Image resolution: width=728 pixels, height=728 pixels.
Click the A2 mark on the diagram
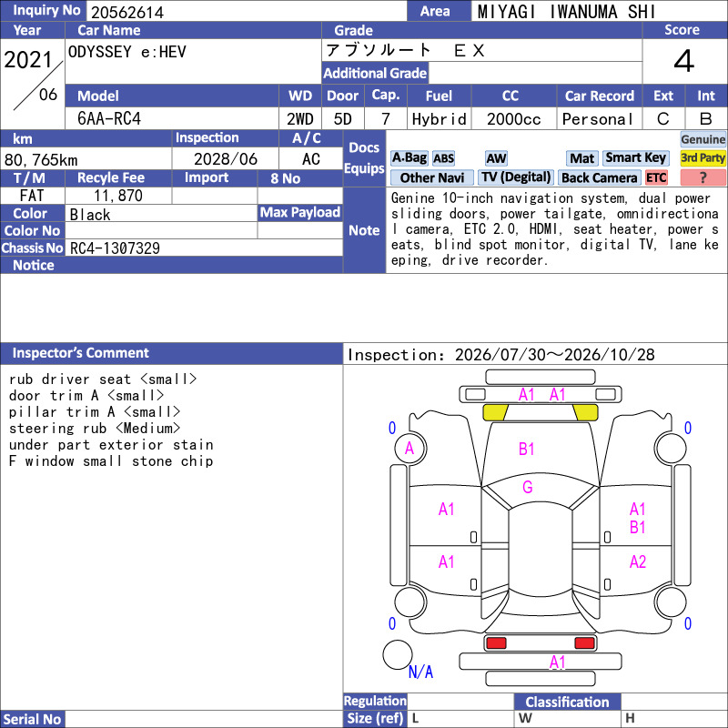638,561
